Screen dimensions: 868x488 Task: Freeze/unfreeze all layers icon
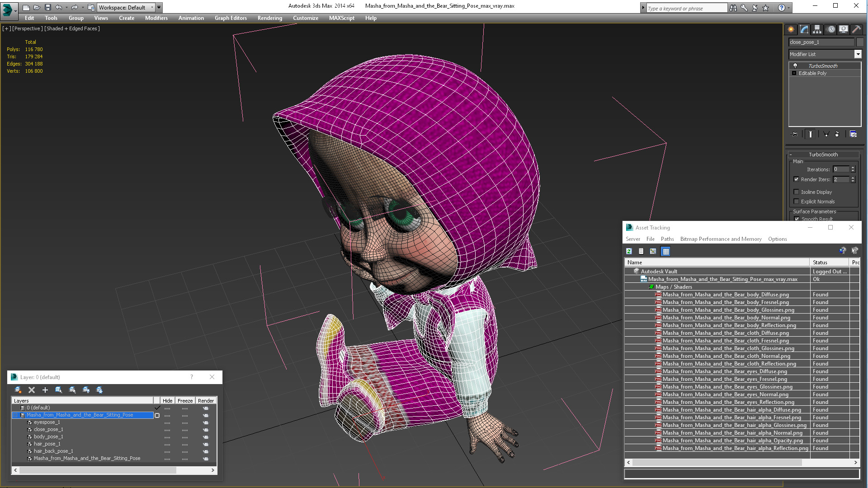[99, 390]
